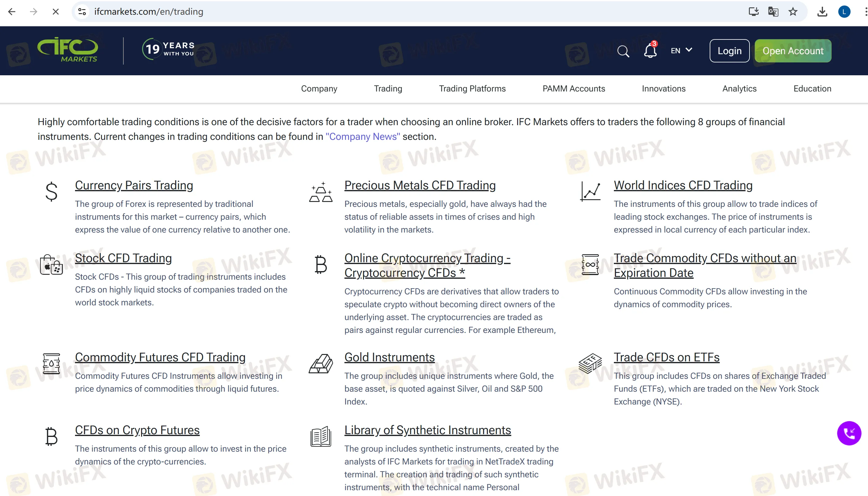
Task: Open Library of Synthetic Instruments link
Action: click(x=427, y=430)
